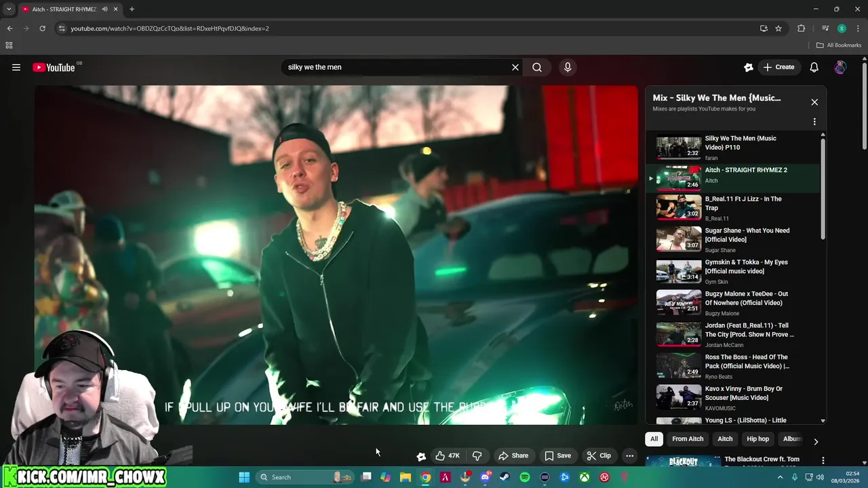
Task: Open the YouTube account avatar menu
Action: tap(840, 67)
